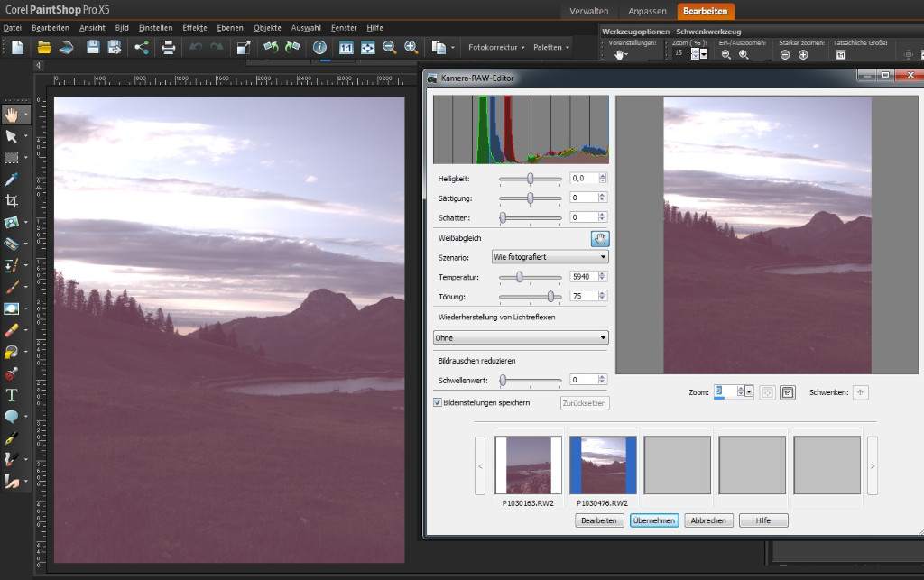The width and height of the screenshot is (924, 580).
Task: Click the Helligkeit slider
Action: click(530, 179)
